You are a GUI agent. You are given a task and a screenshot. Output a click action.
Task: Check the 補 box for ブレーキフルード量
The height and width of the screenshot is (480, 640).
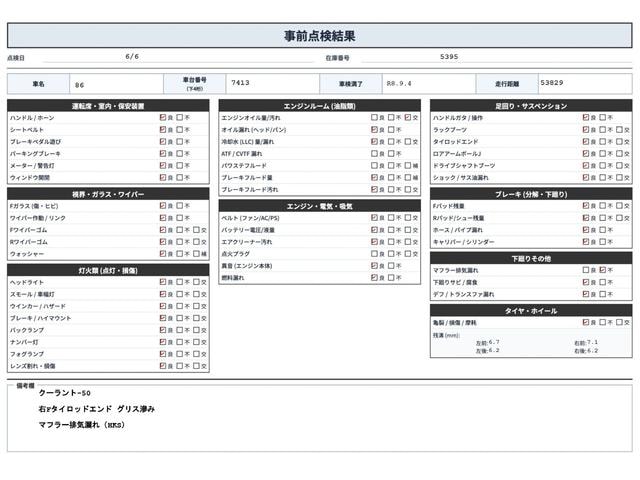coord(408,178)
